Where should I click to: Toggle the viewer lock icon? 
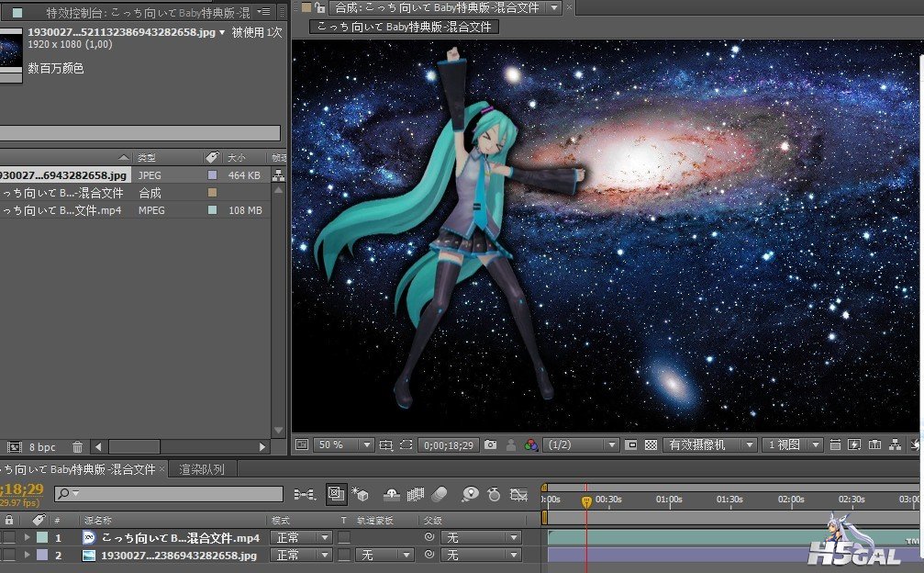(x=320, y=7)
